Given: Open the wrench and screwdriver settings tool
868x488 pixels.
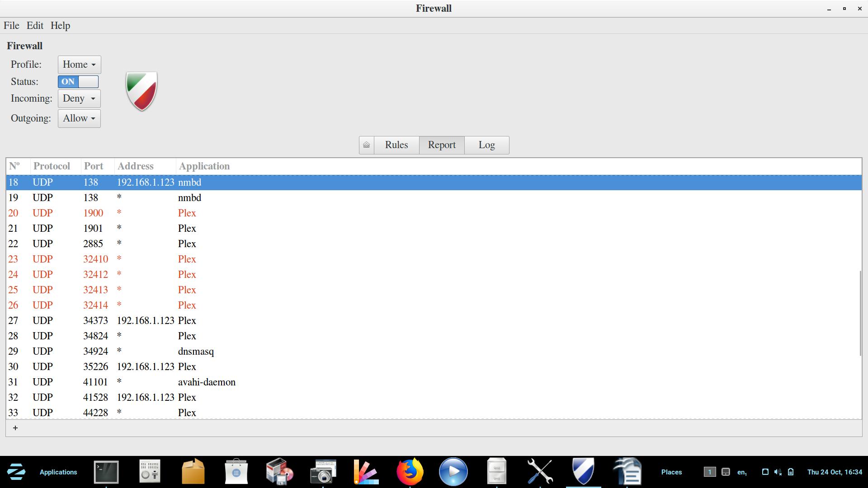Looking at the screenshot, I should [540, 472].
